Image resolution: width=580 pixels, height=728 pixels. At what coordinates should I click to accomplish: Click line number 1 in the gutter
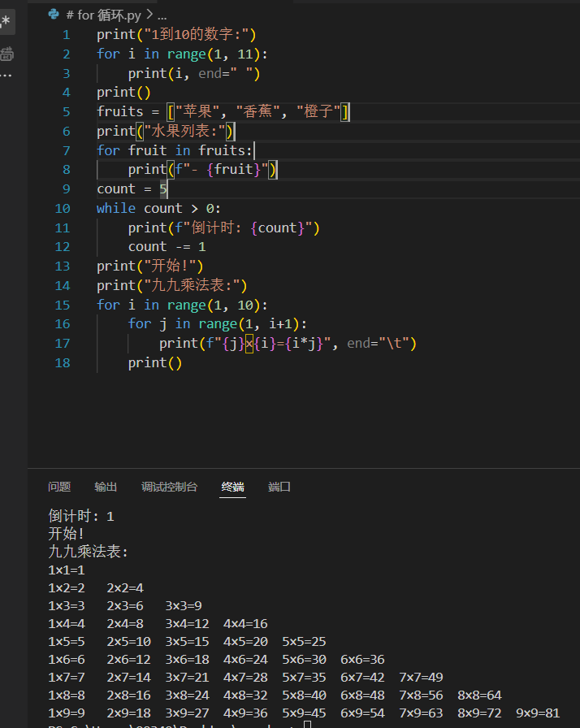coord(66,34)
